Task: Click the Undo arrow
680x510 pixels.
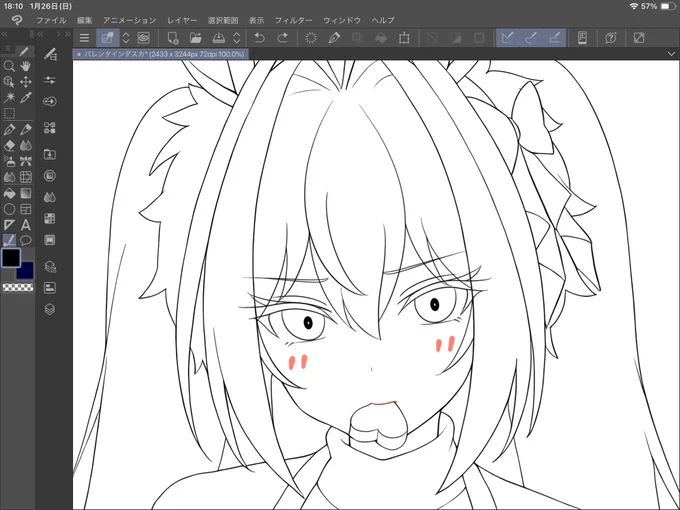Action: coord(259,38)
